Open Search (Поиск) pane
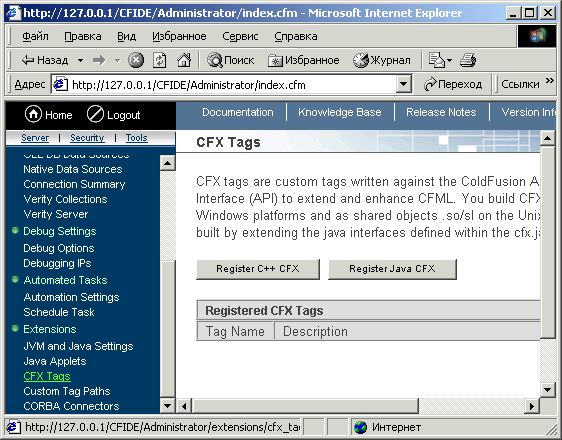The width and height of the screenshot is (562, 440). click(231, 60)
